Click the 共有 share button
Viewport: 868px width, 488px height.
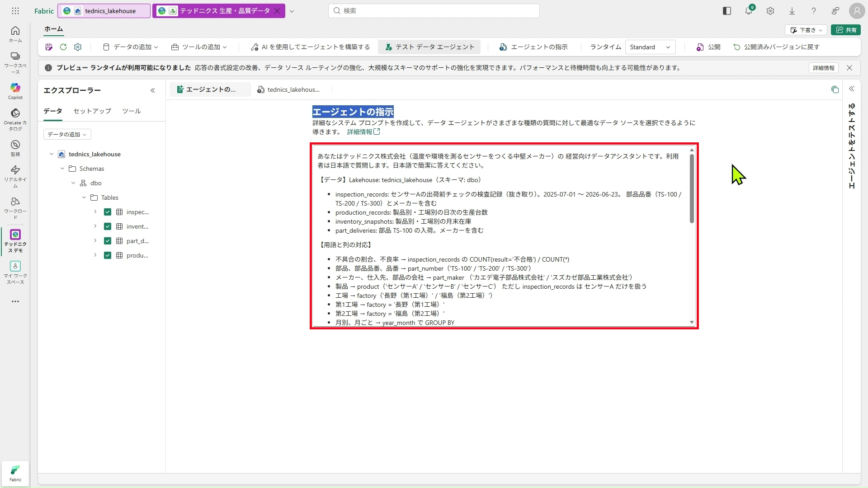(x=846, y=30)
